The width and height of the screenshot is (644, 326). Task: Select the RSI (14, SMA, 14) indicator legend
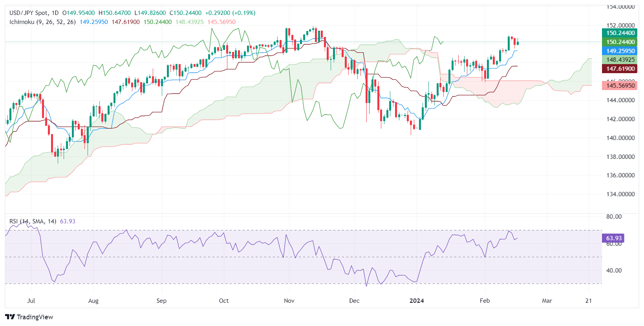(x=33, y=221)
